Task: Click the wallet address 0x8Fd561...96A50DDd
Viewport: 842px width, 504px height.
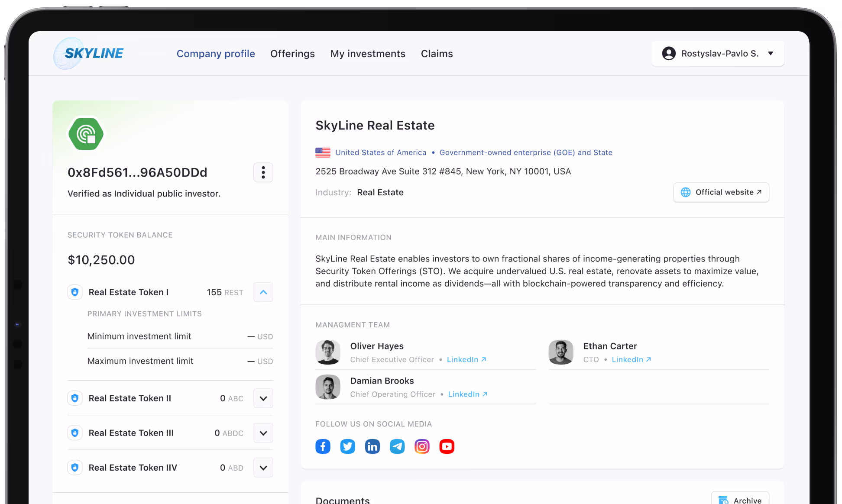Action: click(137, 172)
